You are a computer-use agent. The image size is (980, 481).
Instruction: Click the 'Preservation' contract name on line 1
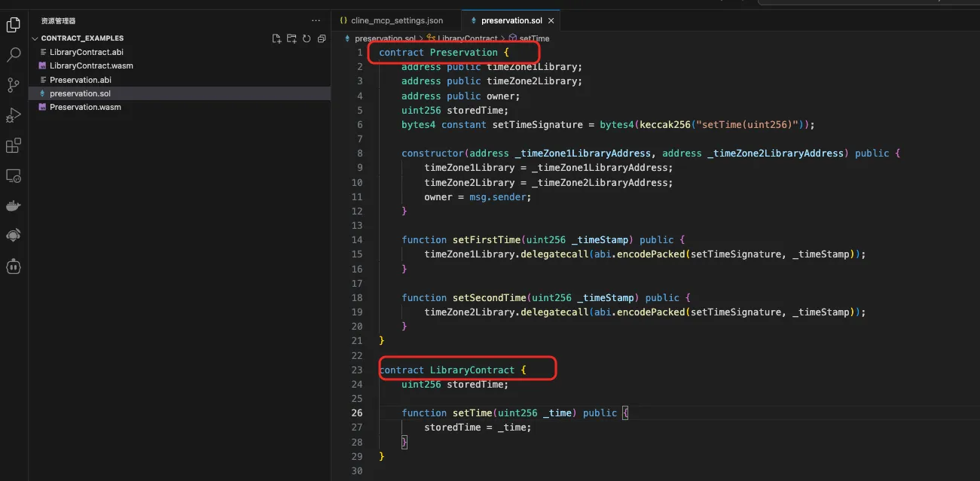coord(464,53)
